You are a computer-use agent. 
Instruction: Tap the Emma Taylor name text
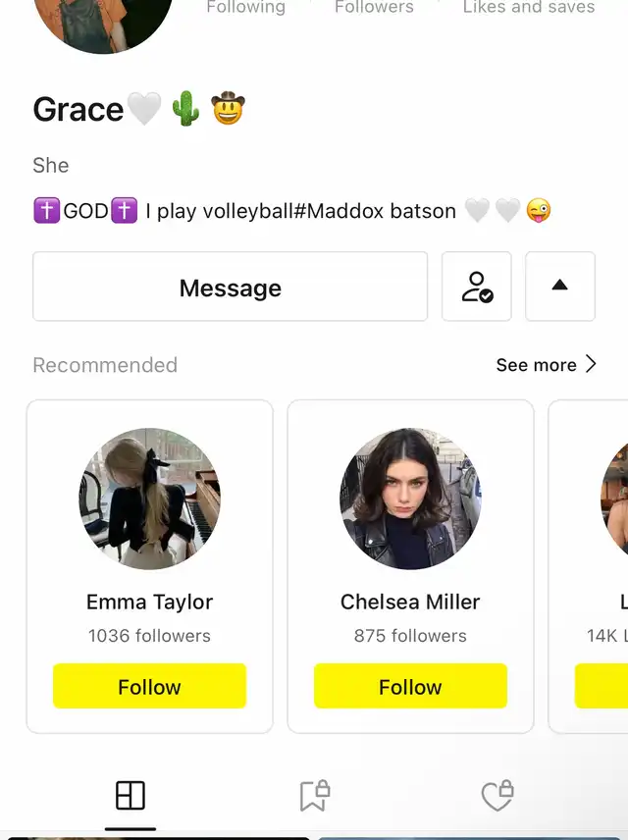click(149, 603)
